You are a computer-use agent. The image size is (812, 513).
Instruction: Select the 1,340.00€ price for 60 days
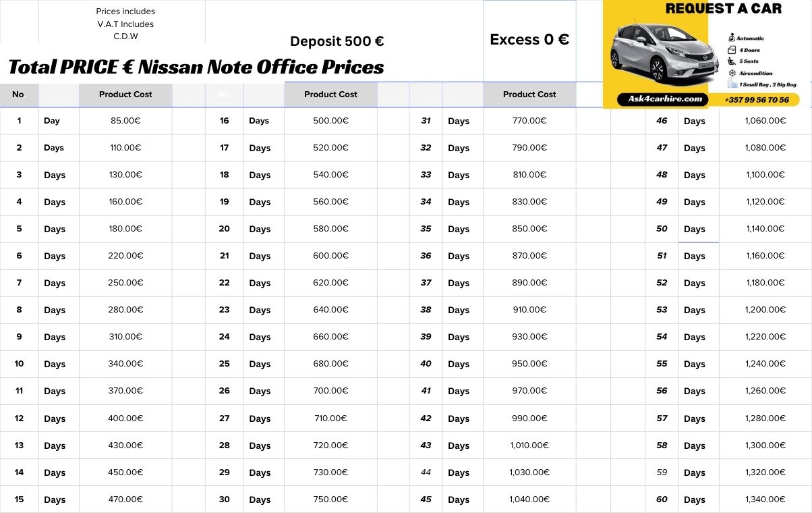pyautogui.click(x=765, y=500)
